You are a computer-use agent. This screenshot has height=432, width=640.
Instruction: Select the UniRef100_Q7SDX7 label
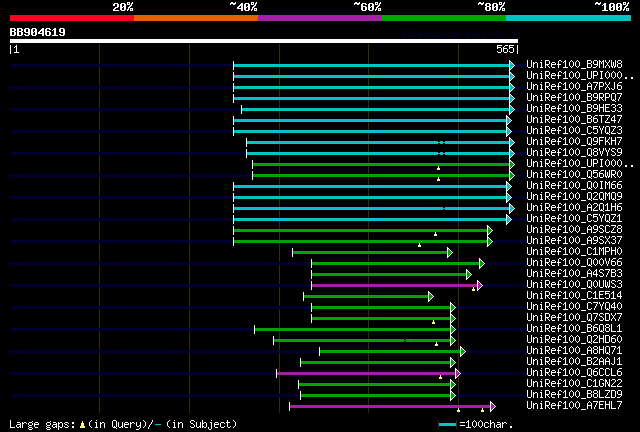pyautogui.click(x=574, y=318)
